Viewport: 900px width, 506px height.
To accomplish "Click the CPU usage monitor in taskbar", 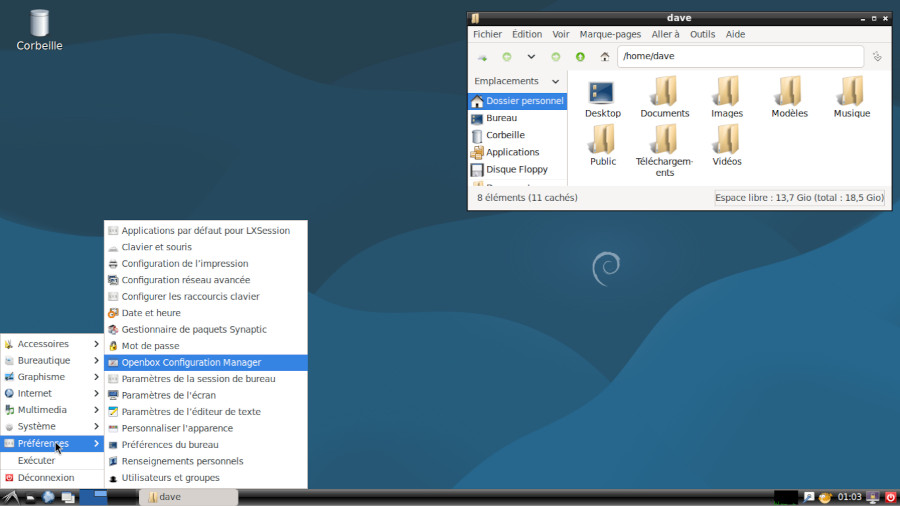I will [x=786, y=497].
